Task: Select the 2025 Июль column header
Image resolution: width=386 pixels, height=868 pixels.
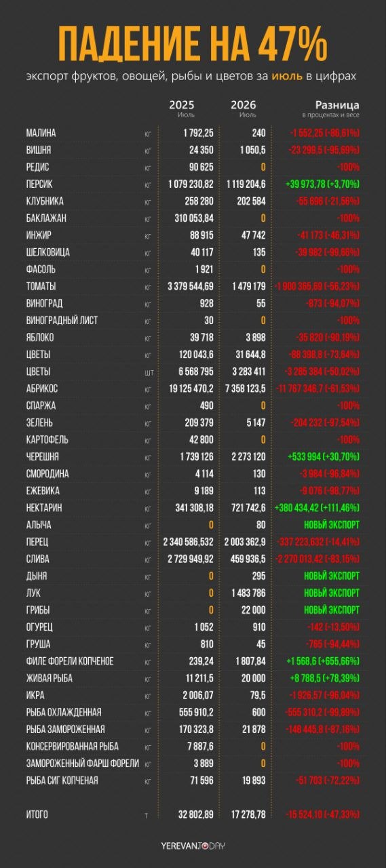Action: (x=181, y=108)
